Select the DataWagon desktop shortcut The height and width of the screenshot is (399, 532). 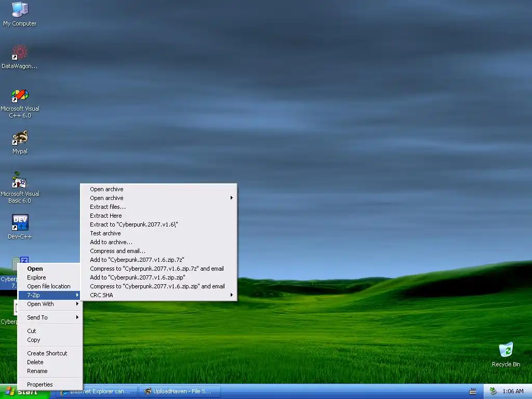[19, 57]
